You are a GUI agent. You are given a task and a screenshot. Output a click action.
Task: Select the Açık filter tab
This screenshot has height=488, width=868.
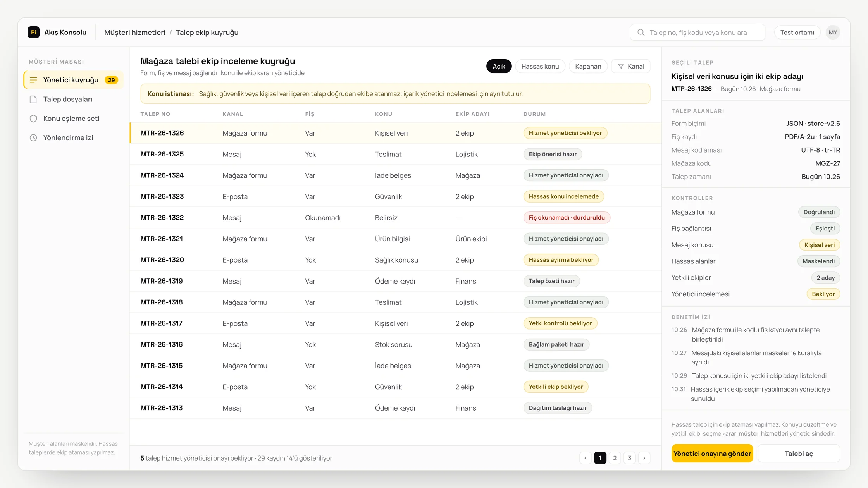499,67
